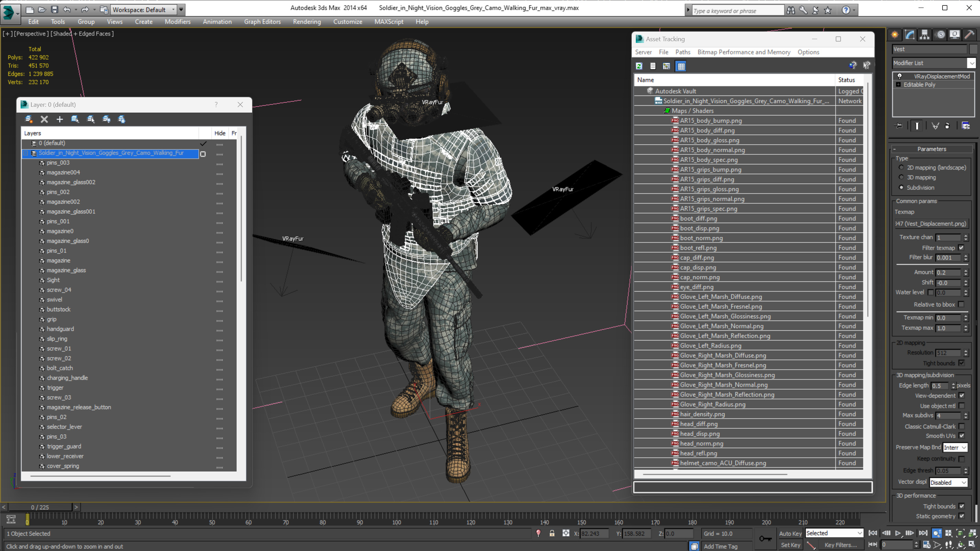The image size is (980, 551).
Task: Open the Workspace Default dropdown
Action: coord(144,10)
